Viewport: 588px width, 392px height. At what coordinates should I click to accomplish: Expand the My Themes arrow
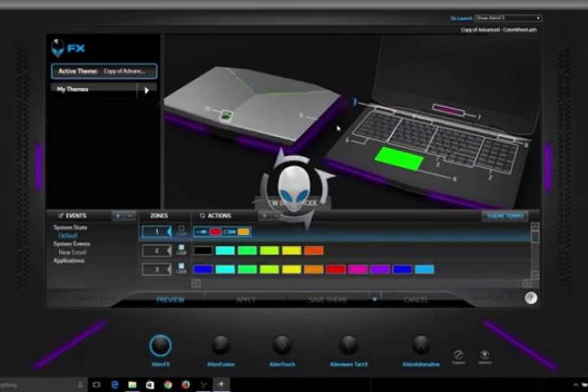coord(147,90)
